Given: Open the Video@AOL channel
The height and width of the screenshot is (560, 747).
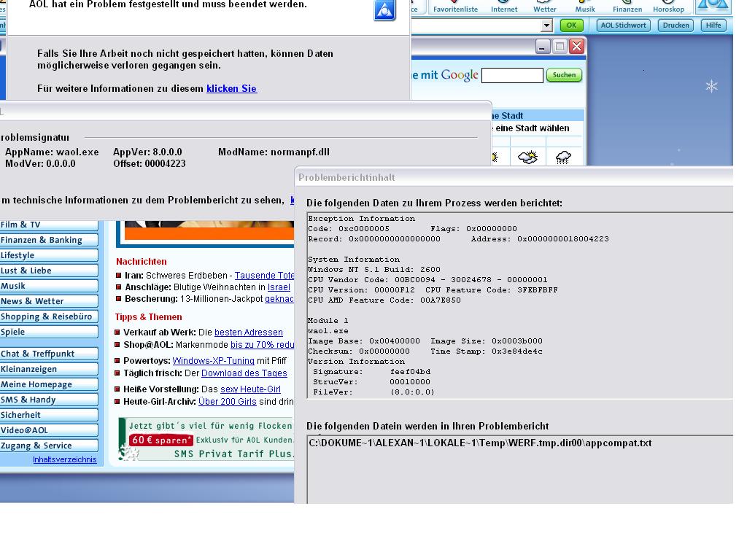Looking at the screenshot, I should click(49, 430).
